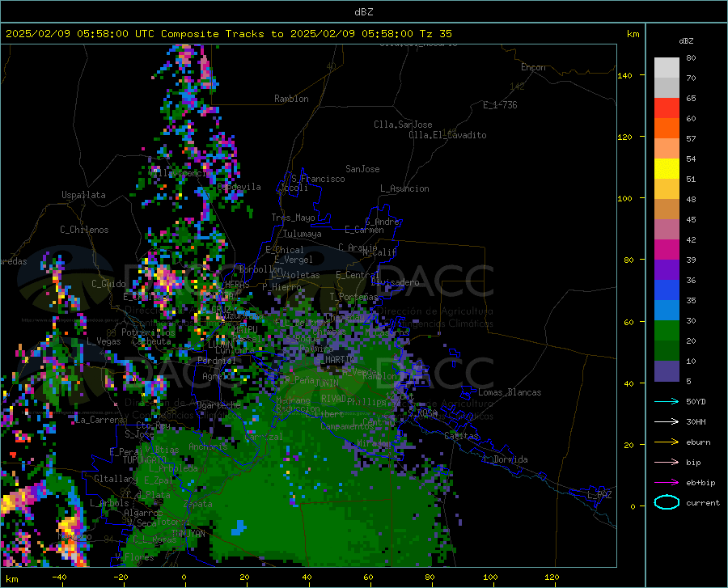Click the 100 km tick on right axis

coord(624,198)
